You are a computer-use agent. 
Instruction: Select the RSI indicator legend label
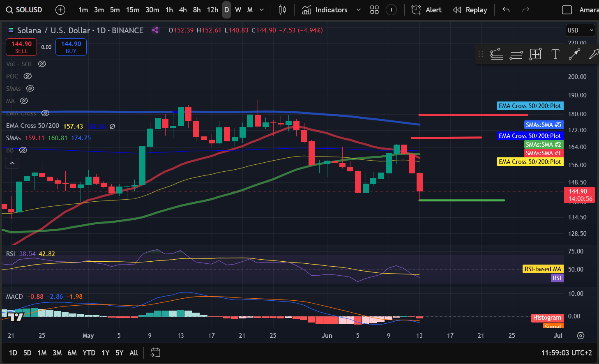pyautogui.click(x=11, y=254)
